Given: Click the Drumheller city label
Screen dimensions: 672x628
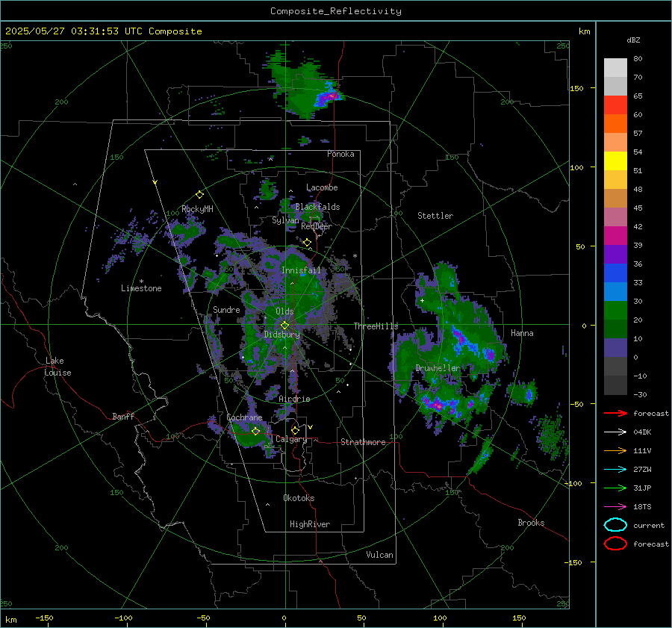Looking at the screenshot, I should [438, 368].
